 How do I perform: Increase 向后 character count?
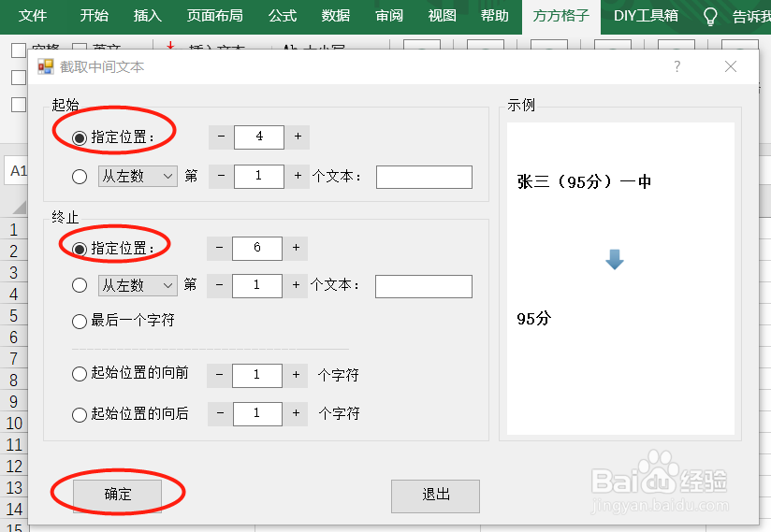click(296, 413)
